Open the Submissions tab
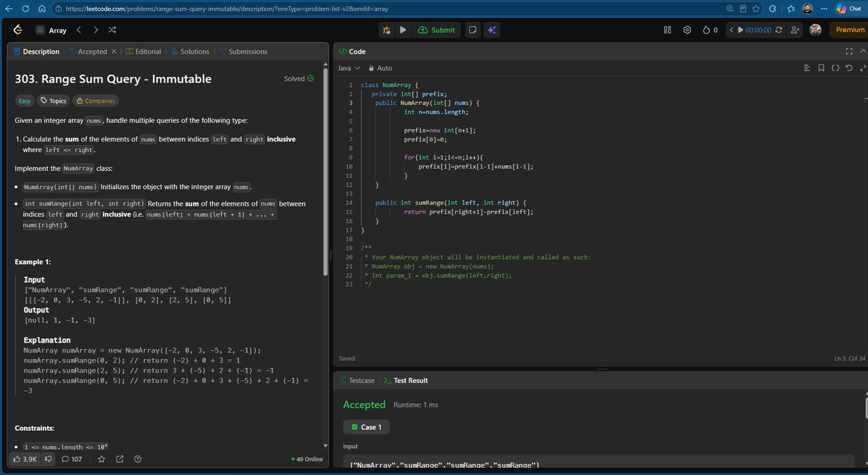This screenshot has height=475, width=868. (x=243, y=51)
